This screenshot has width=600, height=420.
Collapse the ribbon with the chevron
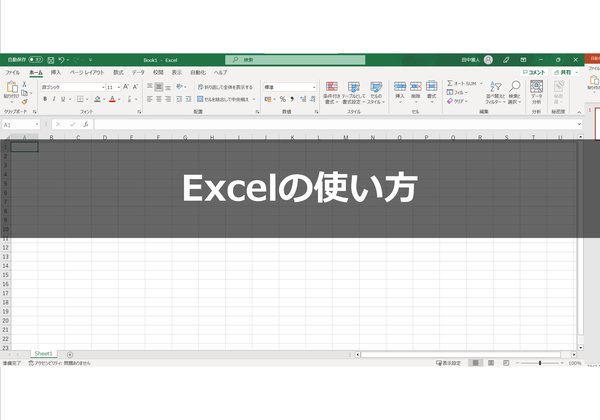pyautogui.click(x=579, y=112)
